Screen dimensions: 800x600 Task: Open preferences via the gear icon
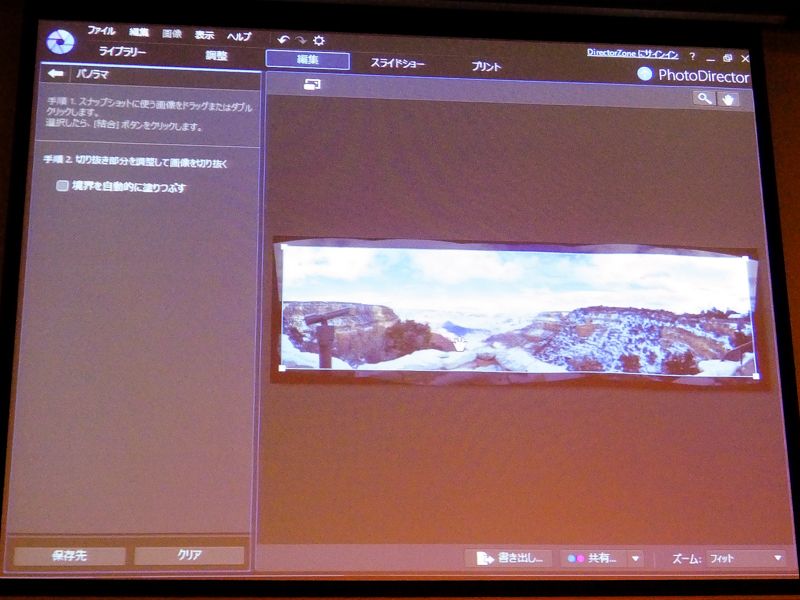point(319,40)
